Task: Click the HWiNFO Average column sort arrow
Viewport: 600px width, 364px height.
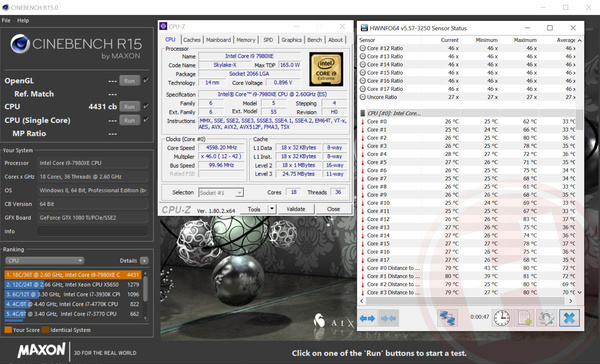Action: (579, 40)
